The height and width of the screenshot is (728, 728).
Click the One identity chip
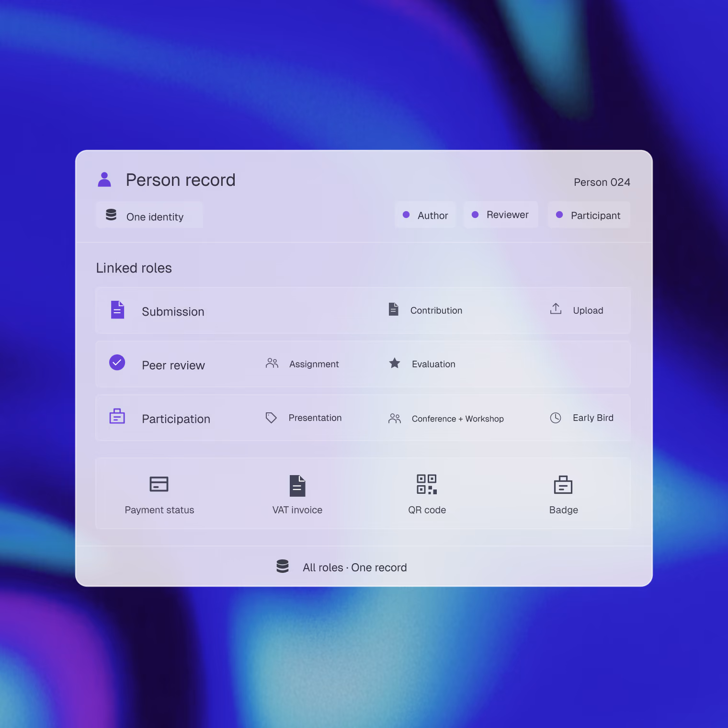coord(149,215)
